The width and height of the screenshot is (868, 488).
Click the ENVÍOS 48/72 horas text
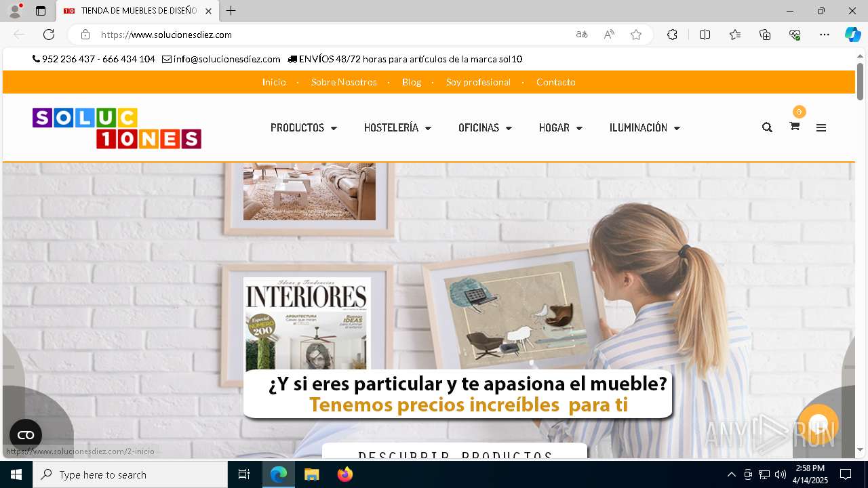[x=410, y=59]
